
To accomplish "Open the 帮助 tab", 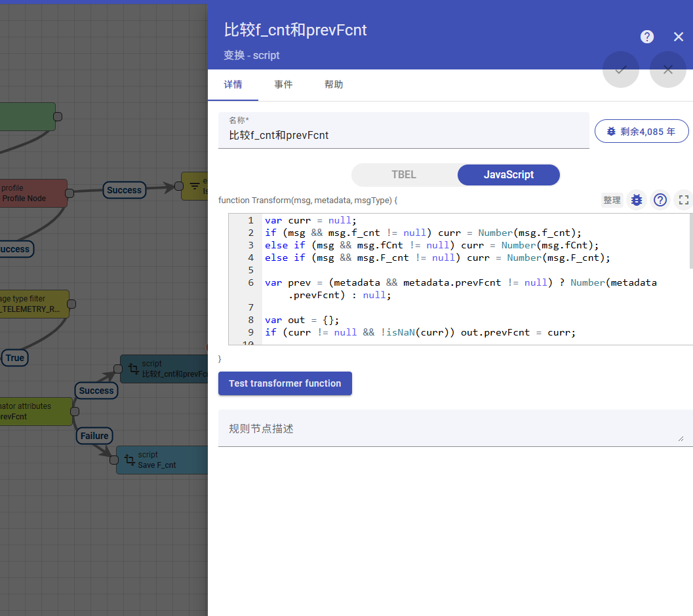I will [334, 85].
